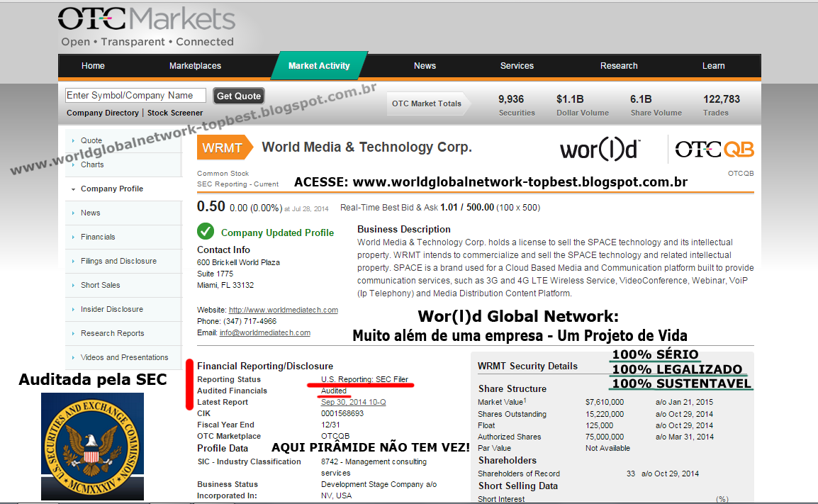
Task: Click the Company Updated Profile text
Action: [278, 233]
